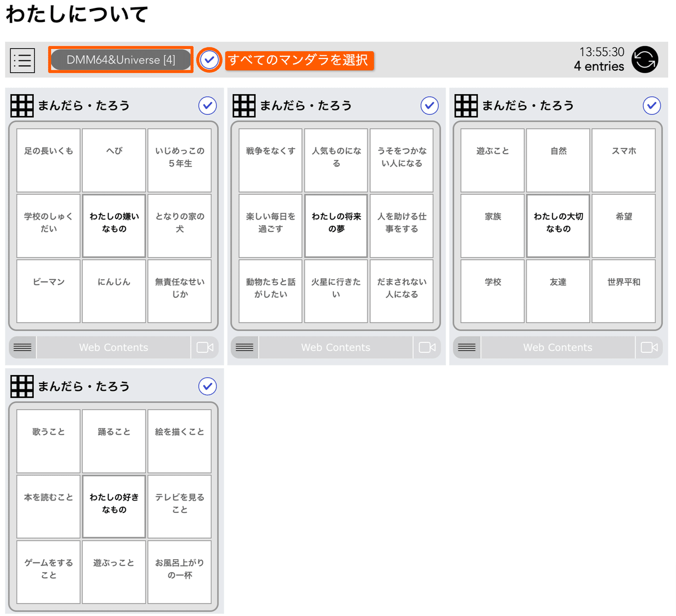
Task: Click the 絵を描くこと cell
Action: point(180,441)
